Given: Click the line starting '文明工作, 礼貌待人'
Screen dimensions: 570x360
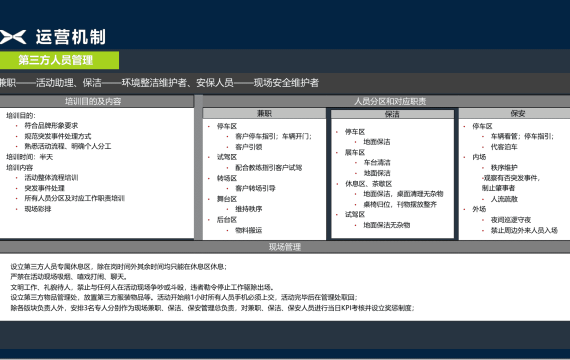Looking at the screenshot, I should point(142,287).
